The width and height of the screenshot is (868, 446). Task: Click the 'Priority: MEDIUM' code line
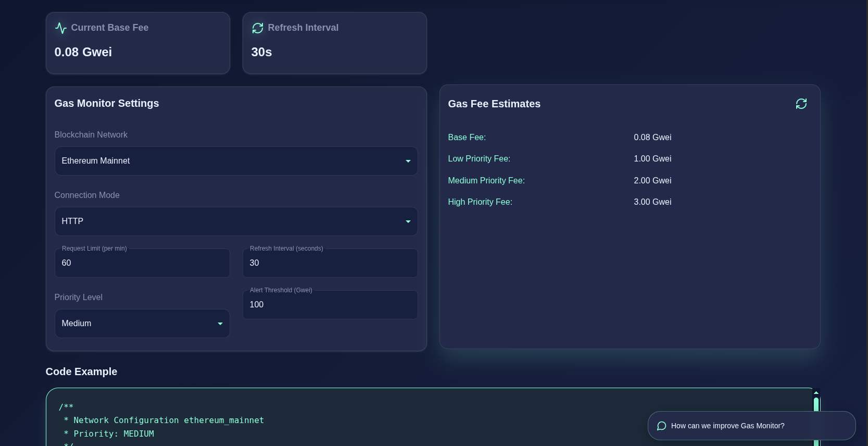[109, 434]
